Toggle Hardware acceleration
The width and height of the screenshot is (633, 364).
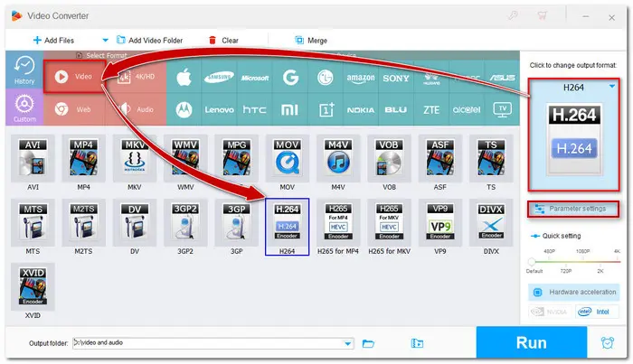click(573, 292)
